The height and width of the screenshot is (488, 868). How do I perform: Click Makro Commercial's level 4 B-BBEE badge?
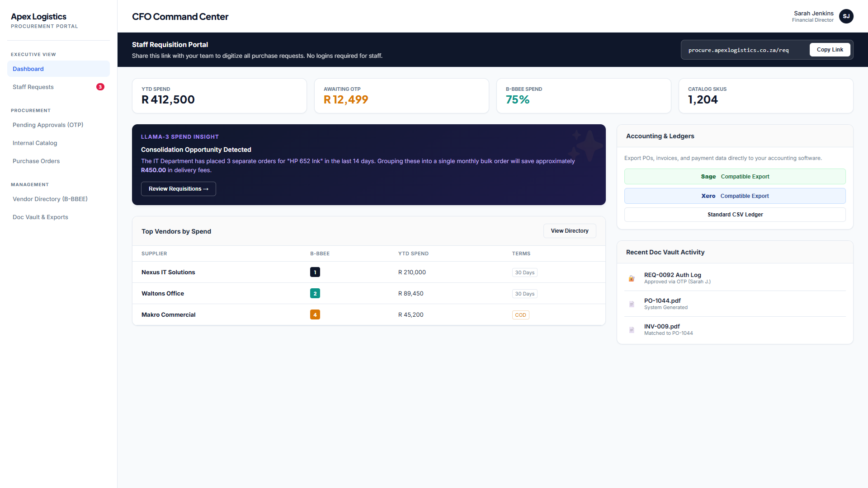(315, 314)
